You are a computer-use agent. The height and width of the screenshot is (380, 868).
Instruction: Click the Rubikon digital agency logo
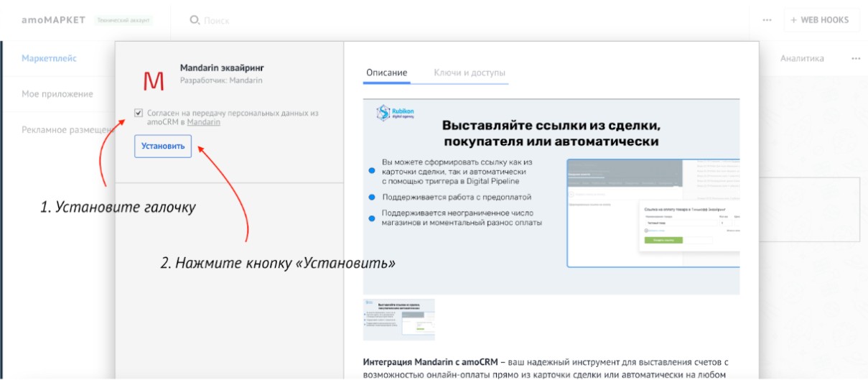click(x=395, y=115)
